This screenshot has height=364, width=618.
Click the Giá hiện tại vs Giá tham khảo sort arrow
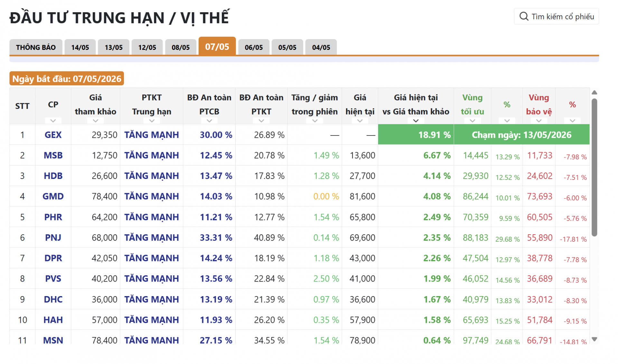416,121
